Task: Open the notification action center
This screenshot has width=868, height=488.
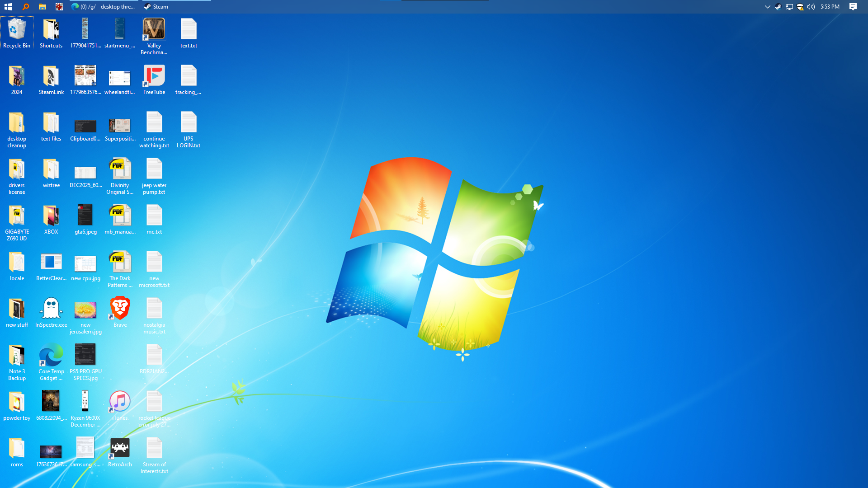Action: [853, 7]
